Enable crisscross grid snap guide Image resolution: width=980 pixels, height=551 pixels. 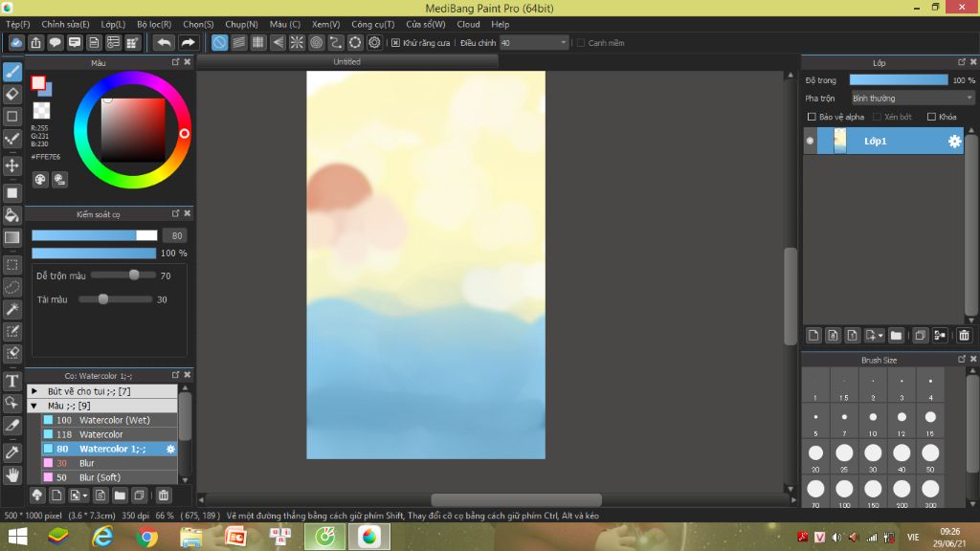click(x=258, y=42)
